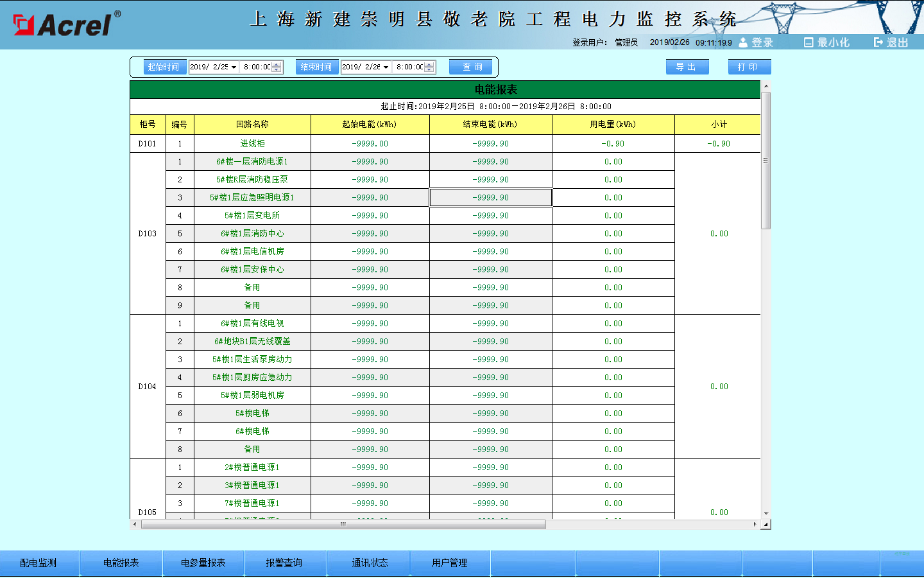
Task: Go to the 通讯状态 tab
Action: point(370,563)
